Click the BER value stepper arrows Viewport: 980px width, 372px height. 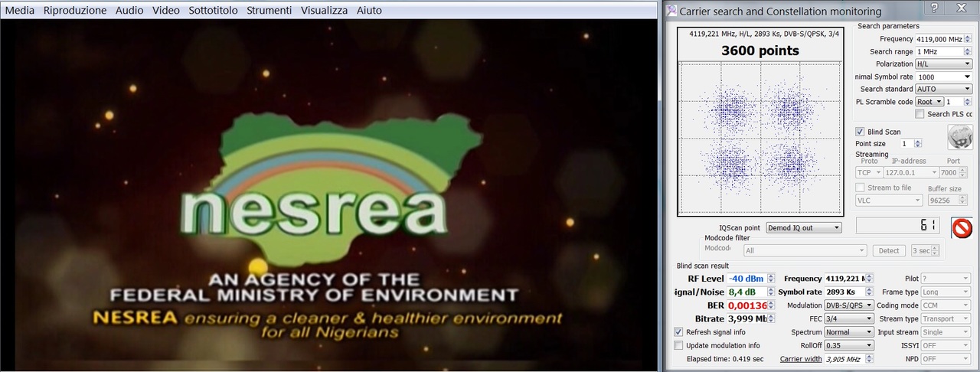click(x=771, y=305)
